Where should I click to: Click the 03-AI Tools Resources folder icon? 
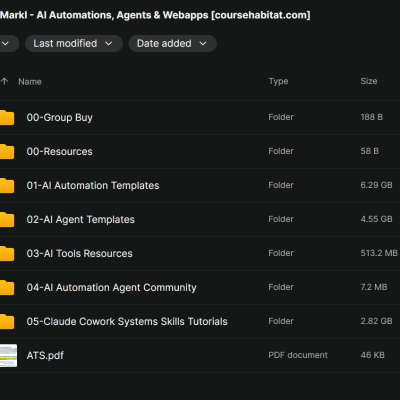(x=7, y=254)
